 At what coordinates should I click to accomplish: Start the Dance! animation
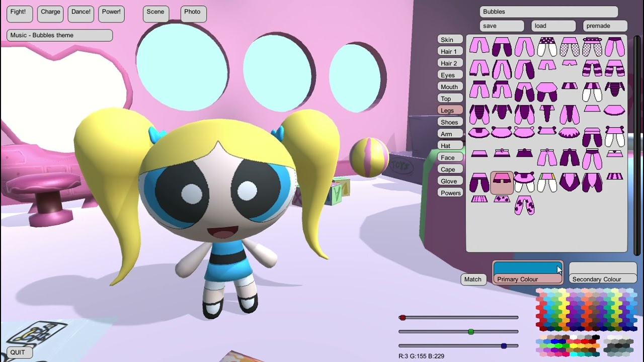[80, 13]
